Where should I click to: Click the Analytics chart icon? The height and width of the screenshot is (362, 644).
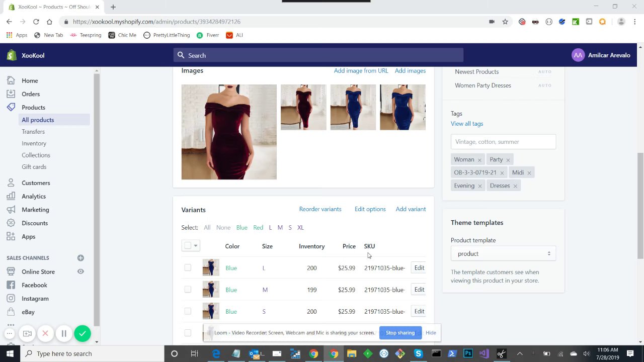click(11, 196)
